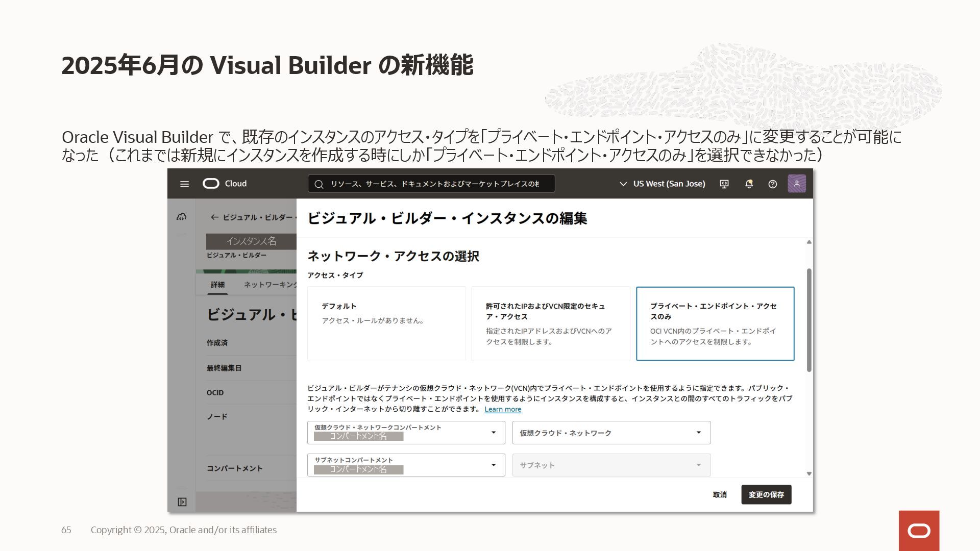Select the デフォルト access type card
The width and height of the screenshot is (980, 551).
tap(386, 324)
